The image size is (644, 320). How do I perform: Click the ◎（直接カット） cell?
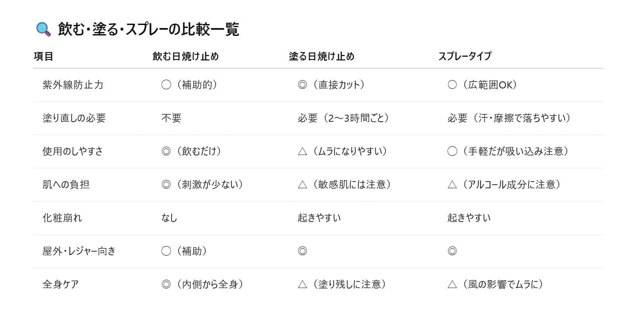pos(331,85)
